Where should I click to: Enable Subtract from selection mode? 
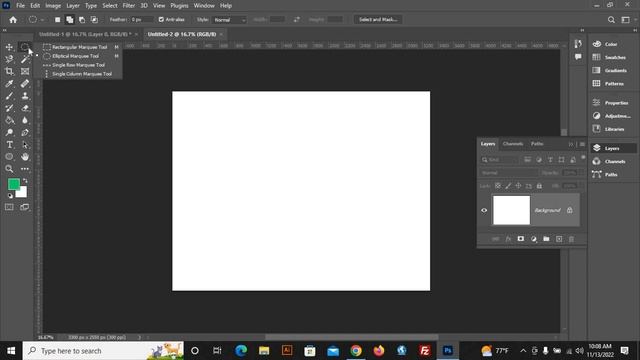[82, 20]
